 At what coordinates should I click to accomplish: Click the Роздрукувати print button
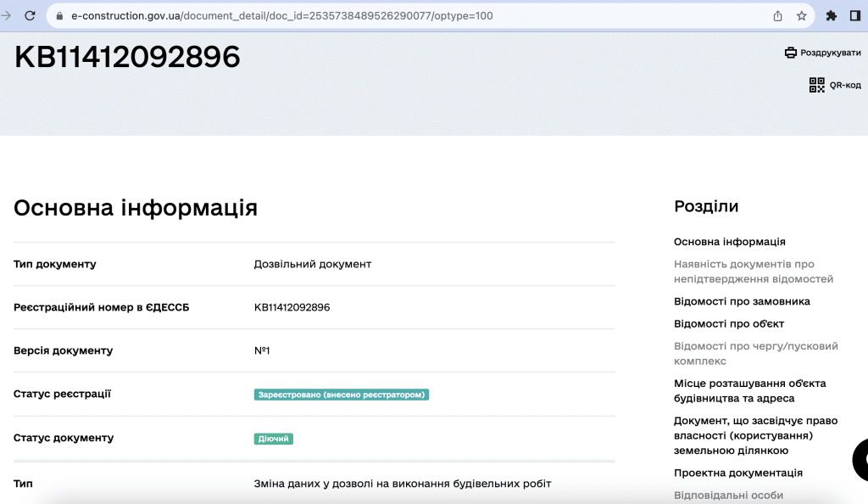pyautogui.click(x=830, y=53)
